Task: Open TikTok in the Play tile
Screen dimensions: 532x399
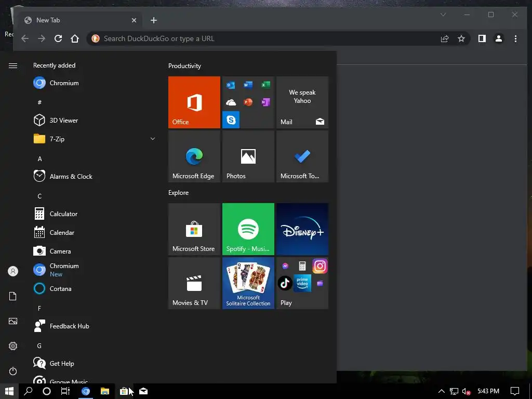Action: coord(285,283)
